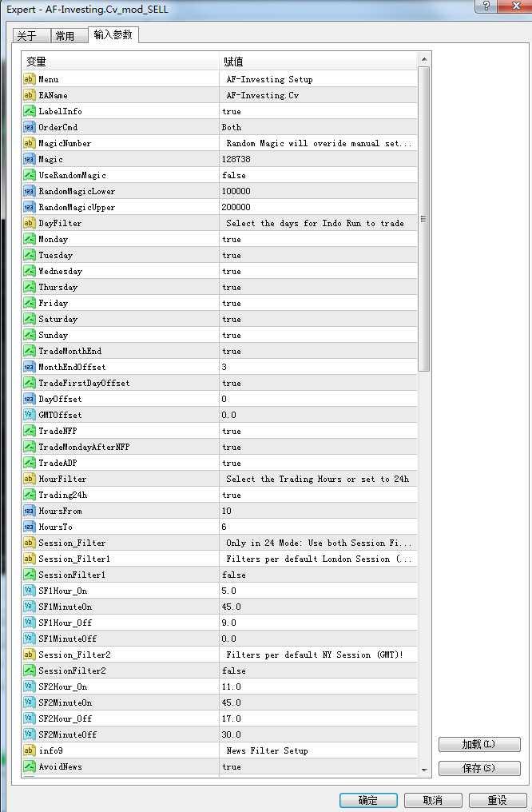
Task: Select the Tuesday true value cell
Action: tap(319, 255)
